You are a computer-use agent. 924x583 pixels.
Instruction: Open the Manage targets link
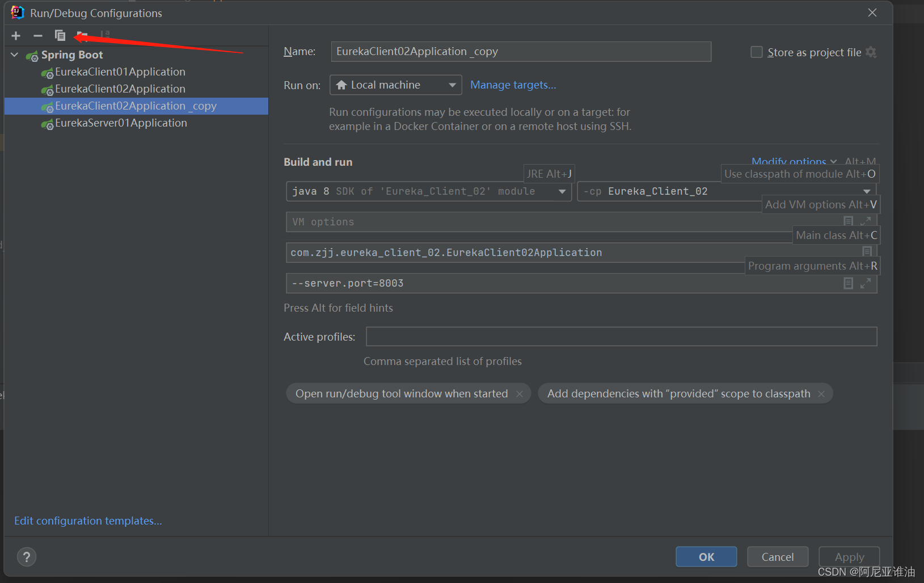point(513,85)
